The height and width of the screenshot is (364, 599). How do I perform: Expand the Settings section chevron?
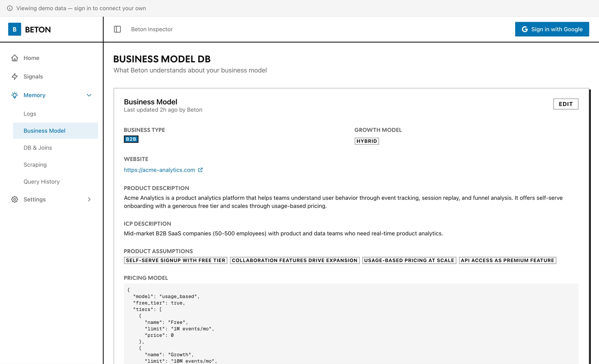89,199
